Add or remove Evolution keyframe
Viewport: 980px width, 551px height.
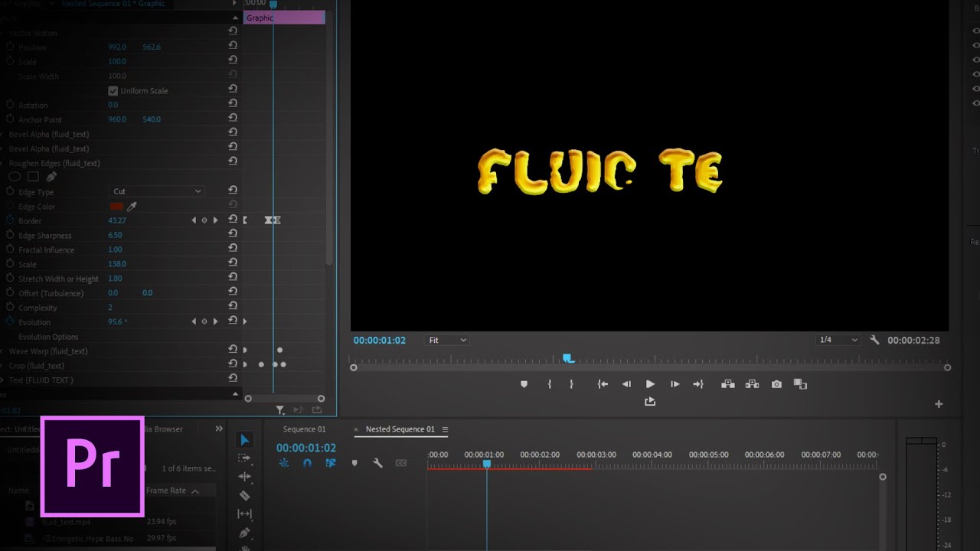204,322
